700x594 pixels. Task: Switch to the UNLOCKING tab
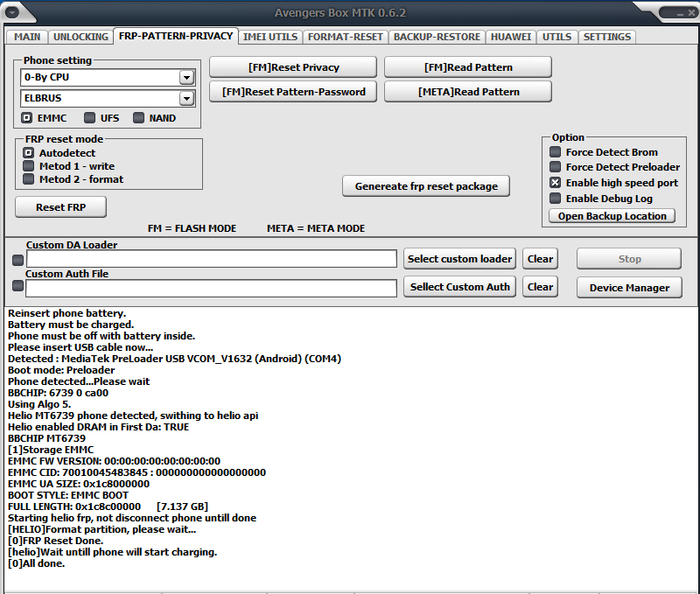tap(80, 37)
